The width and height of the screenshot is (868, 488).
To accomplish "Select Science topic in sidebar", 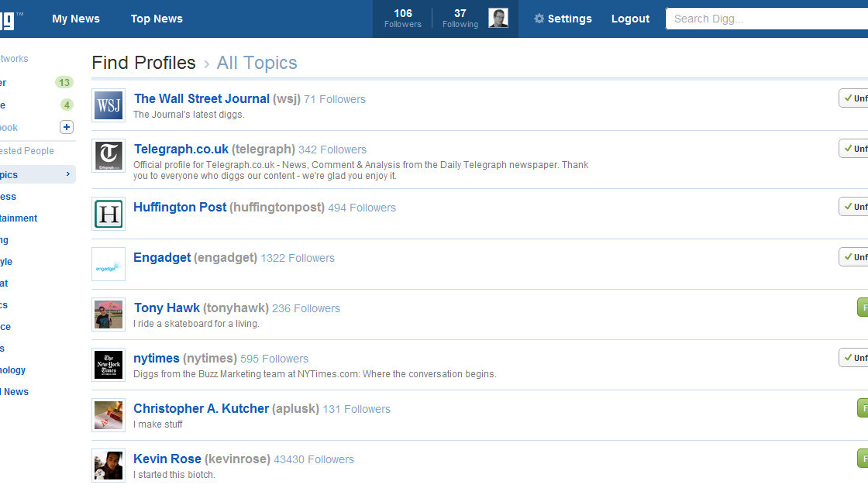I will coord(5,326).
